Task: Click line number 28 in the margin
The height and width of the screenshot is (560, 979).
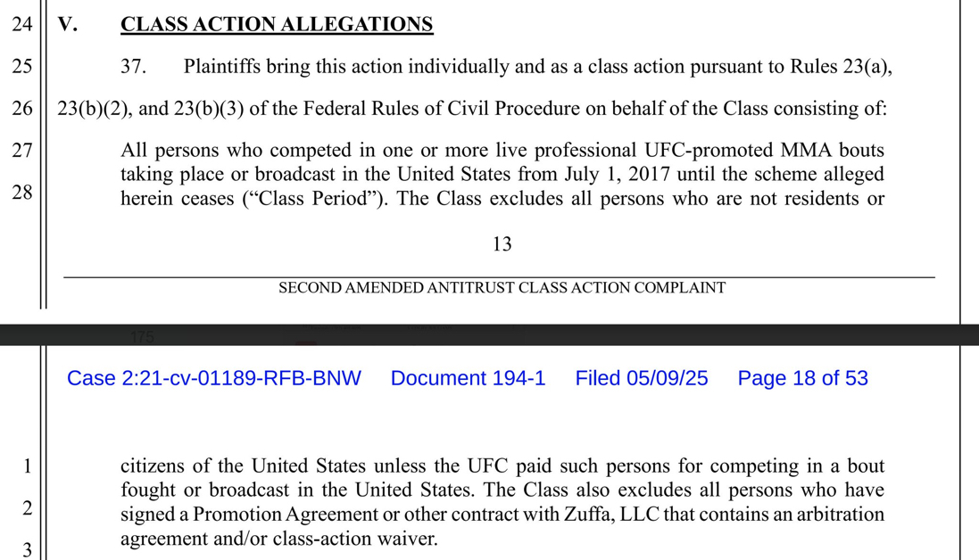Action: [x=22, y=192]
